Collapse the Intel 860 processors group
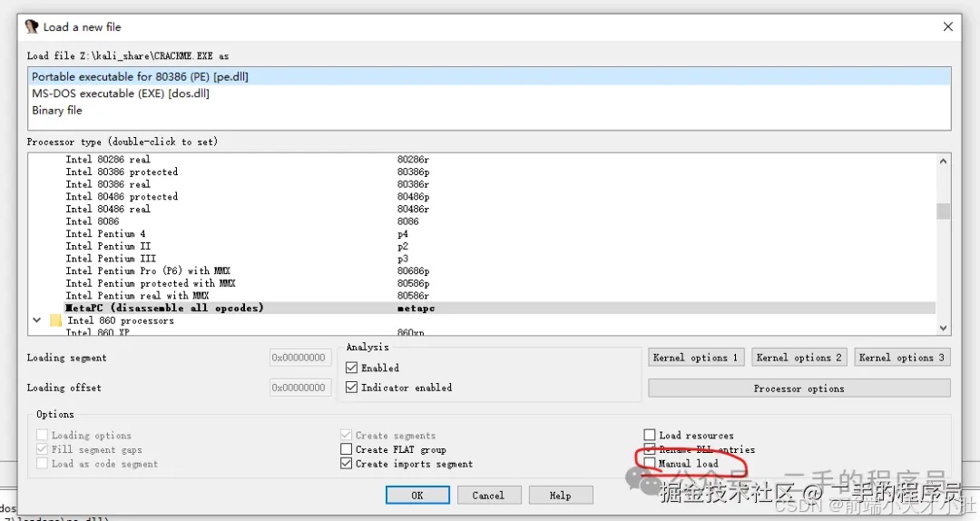This screenshot has height=521, width=980. click(37, 320)
